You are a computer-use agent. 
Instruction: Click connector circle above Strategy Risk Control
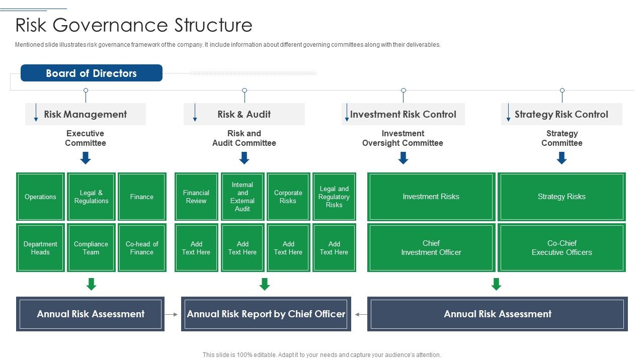pyautogui.click(x=562, y=90)
